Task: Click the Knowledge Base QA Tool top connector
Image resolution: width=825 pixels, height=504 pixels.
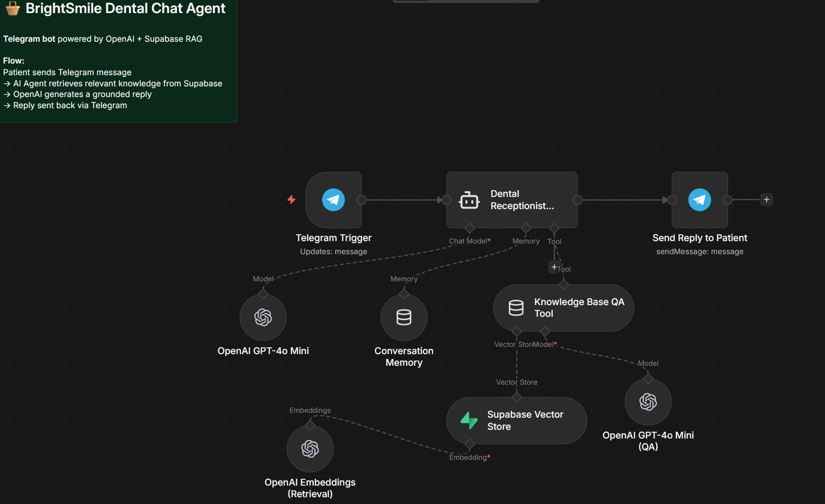Action: (x=564, y=285)
